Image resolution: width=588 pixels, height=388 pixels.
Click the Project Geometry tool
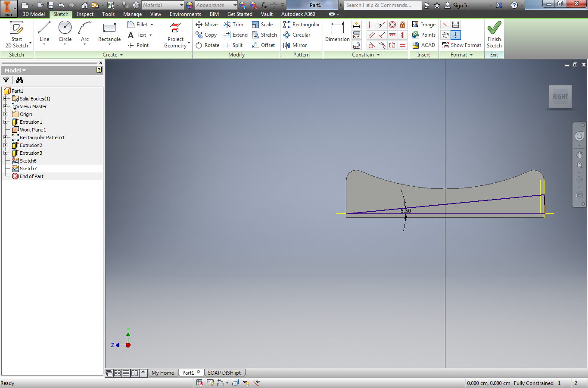tap(175, 34)
